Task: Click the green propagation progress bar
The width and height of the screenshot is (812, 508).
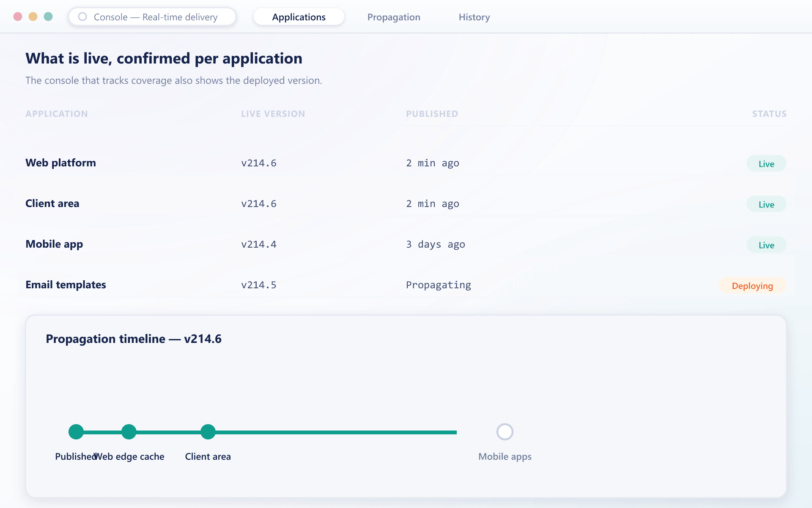Action: (x=266, y=432)
